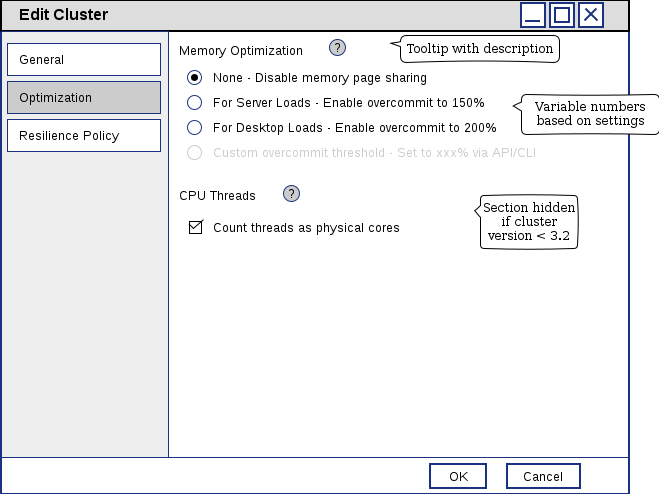Click the 'Tooltip with description' callout

pyautogui.click(x=479, y=49)
